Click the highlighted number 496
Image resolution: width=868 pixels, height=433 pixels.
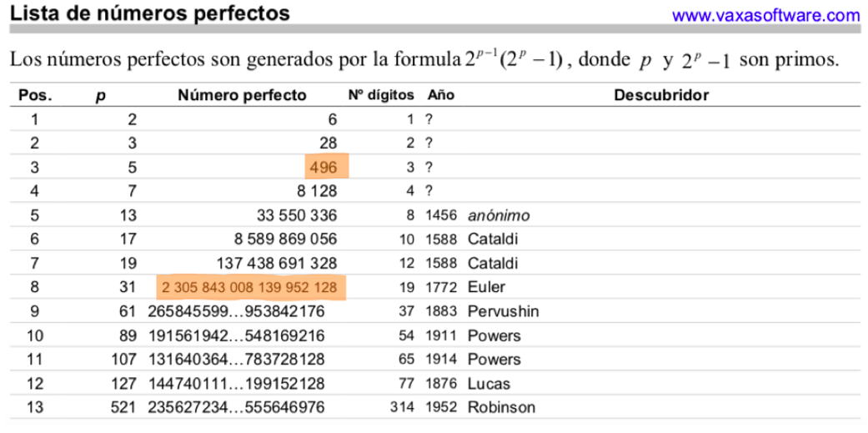tap(323, 167)
